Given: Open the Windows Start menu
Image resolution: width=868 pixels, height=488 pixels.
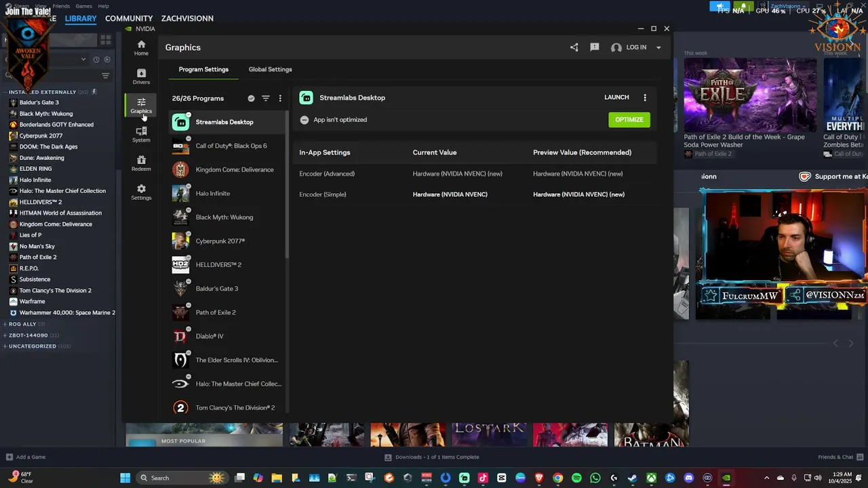Looking at the screenshot, I should 125,478.
